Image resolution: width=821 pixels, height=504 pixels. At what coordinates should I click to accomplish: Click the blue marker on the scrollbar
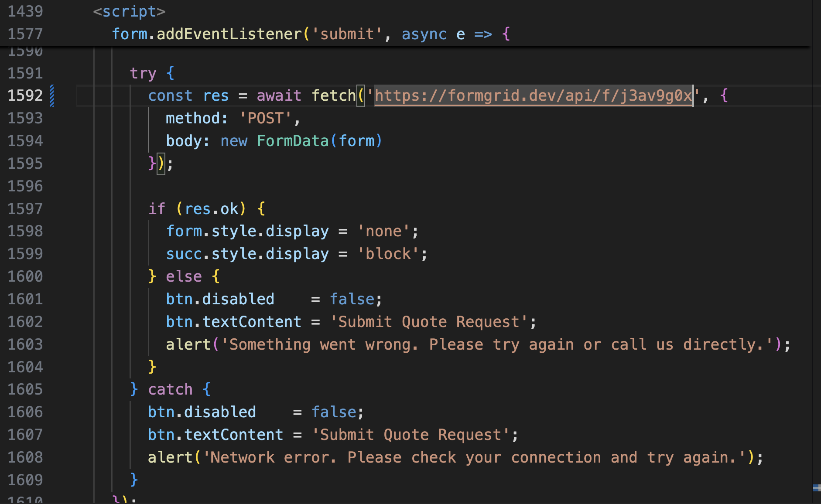tap(817, 488)
